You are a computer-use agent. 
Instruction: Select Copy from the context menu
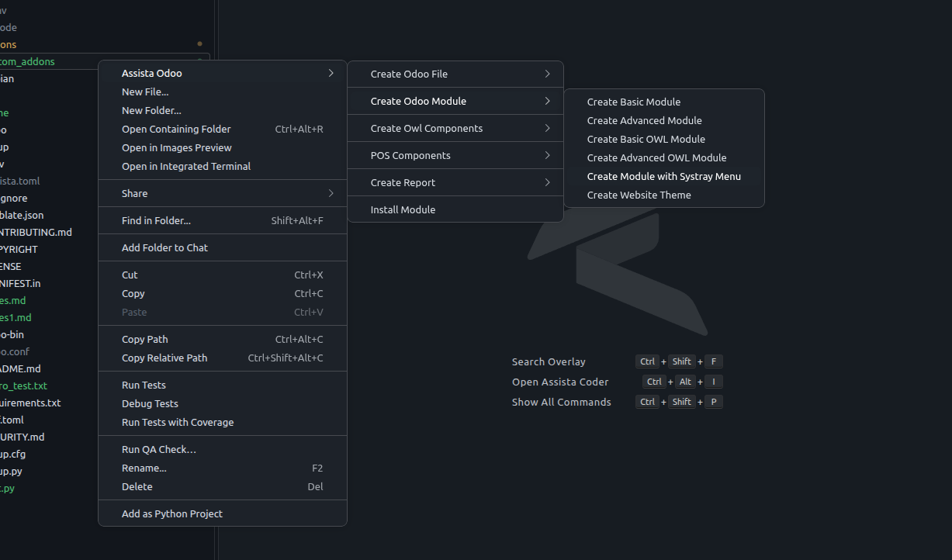coord(222,293)
